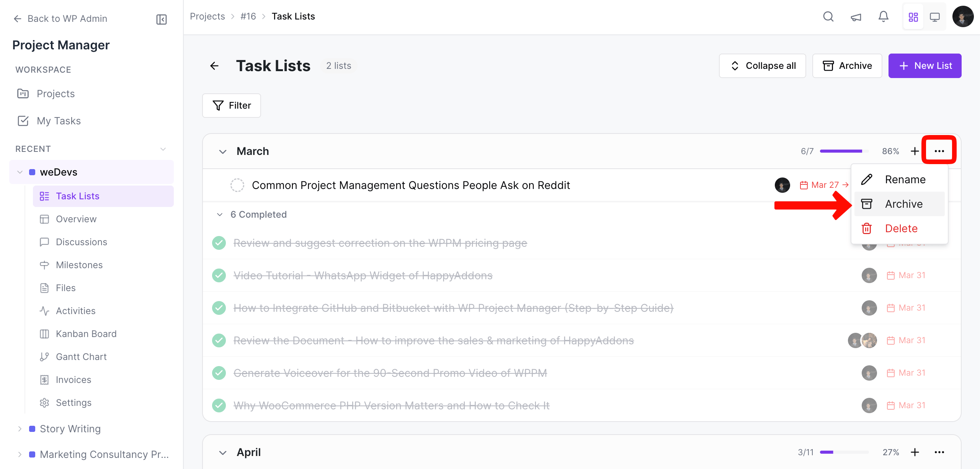980x469 pixels.
Task: Mark the Reddit questions task as complete
Action: [237, 185]
